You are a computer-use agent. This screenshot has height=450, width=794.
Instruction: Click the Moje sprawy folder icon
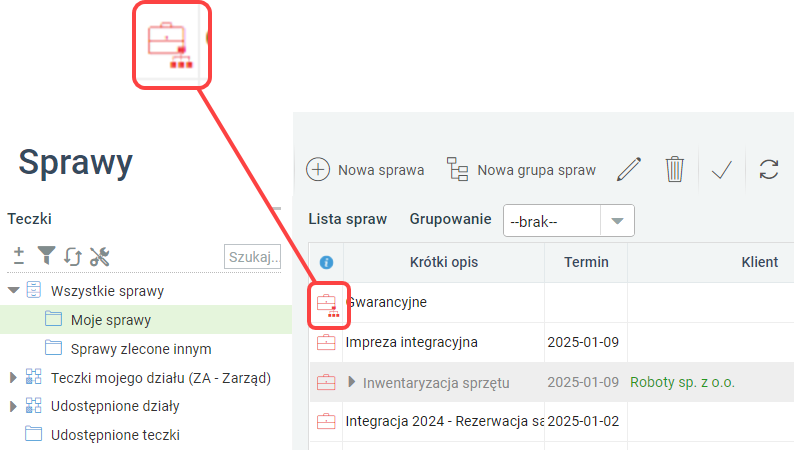[53, 319]
